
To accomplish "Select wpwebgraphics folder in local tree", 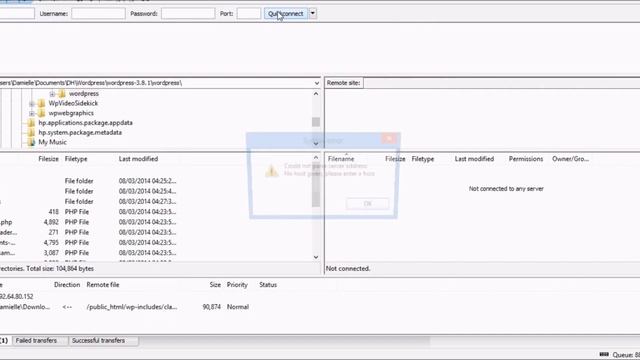I will click(71, 113).
